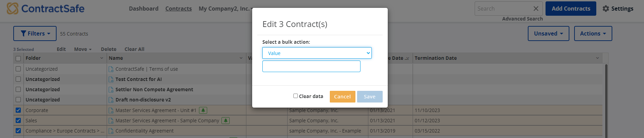The height and width of the screenshot is (138, 644).
Task: Toggle the select-all checkbox in the table header
Action: pyautogui.click(x=18, y=58)
